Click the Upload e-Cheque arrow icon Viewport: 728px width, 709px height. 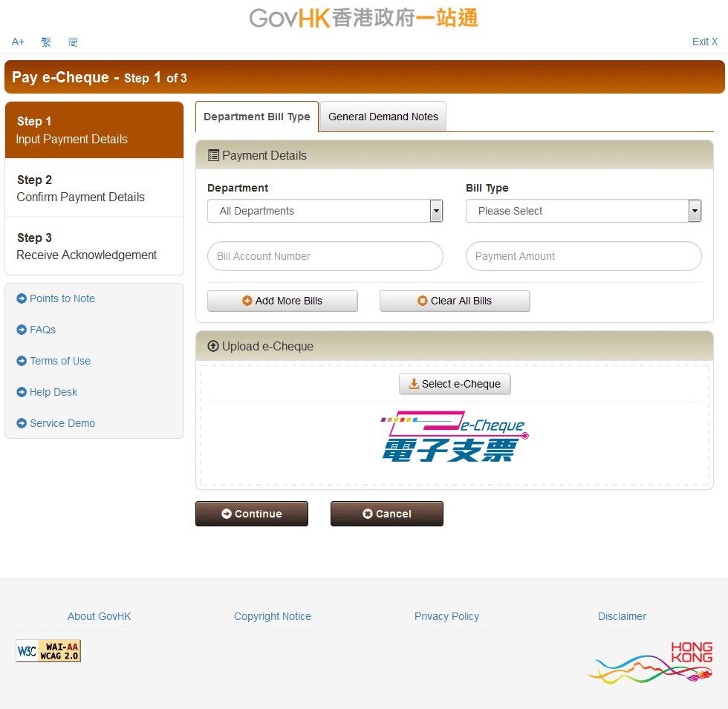coord(213,346)
